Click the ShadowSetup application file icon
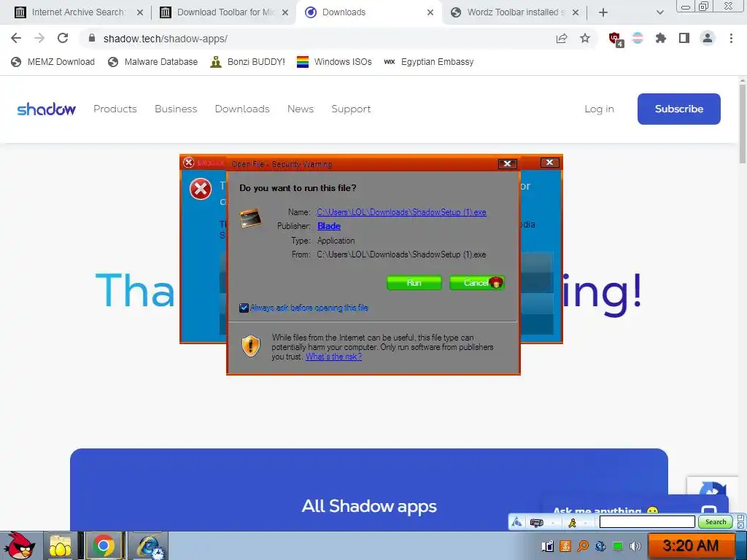 (x=251, y=219)
